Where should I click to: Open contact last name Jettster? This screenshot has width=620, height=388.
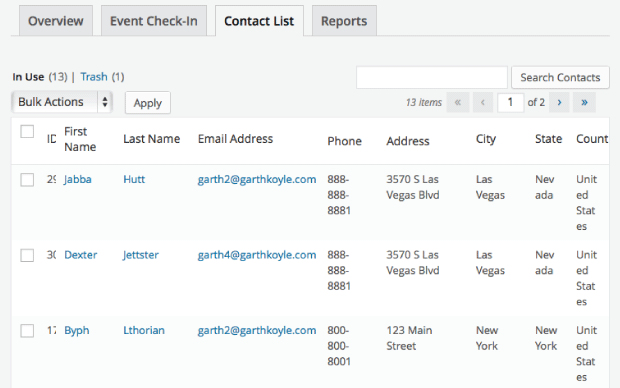click(x=141, y=255)
